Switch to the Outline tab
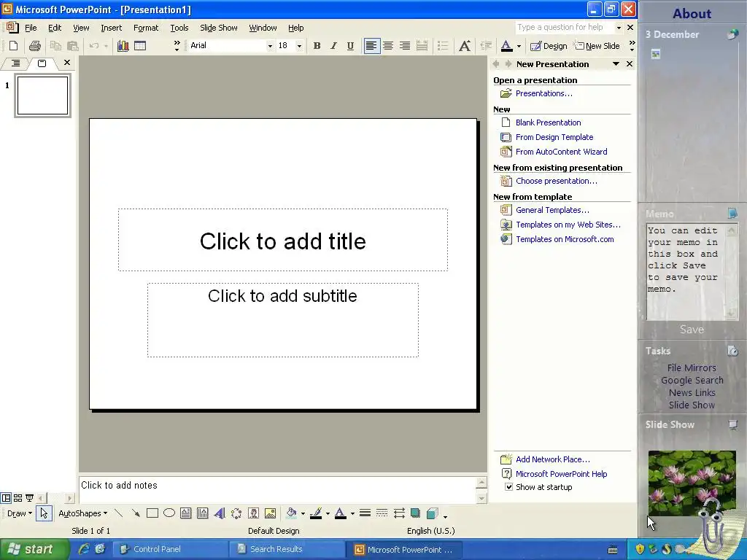 click(x=15, y=63)
